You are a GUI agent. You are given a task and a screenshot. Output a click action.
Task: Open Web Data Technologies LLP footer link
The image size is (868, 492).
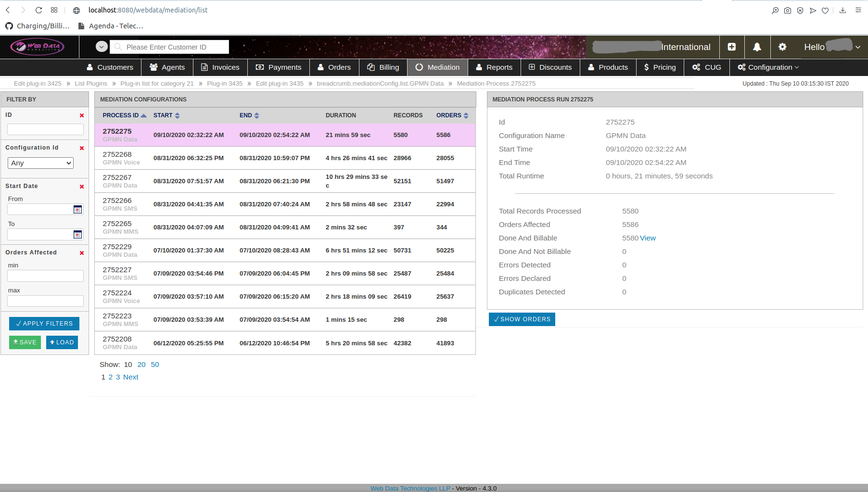coord(410,488)
